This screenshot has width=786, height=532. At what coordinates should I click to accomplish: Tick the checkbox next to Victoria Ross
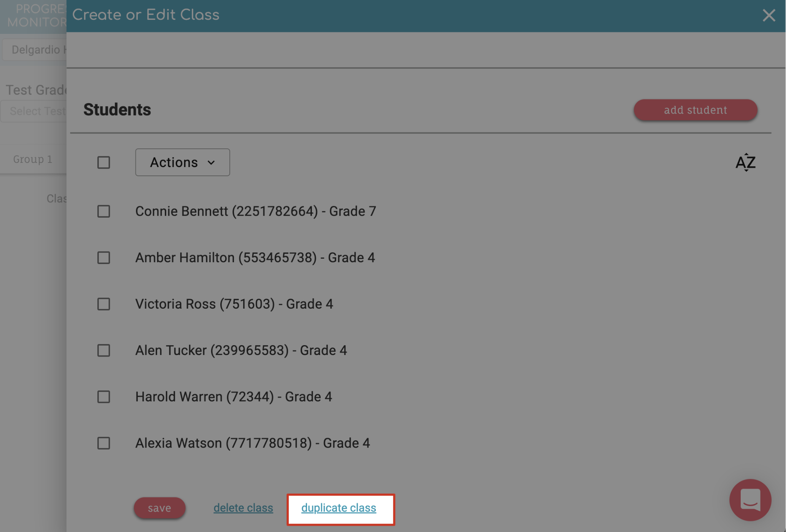coord(103,304)
